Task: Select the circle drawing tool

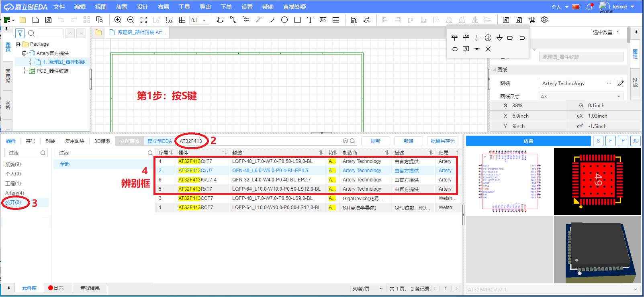Action: 284,20
